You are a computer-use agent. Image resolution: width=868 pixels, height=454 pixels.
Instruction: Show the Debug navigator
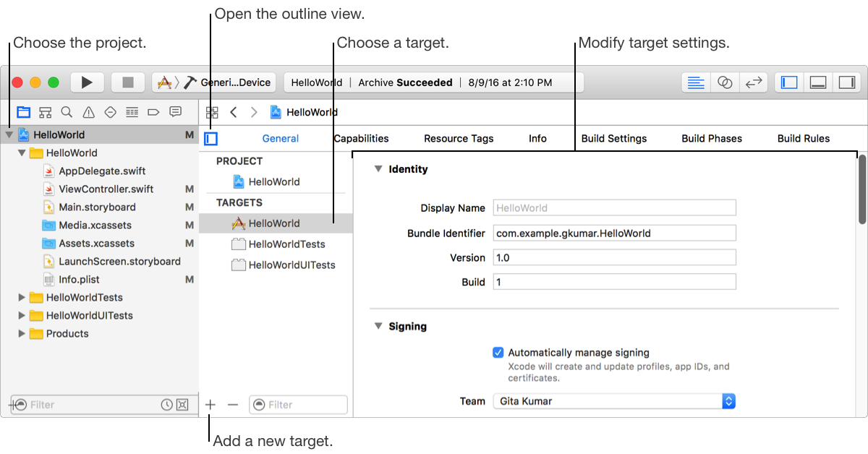point(132,112)
